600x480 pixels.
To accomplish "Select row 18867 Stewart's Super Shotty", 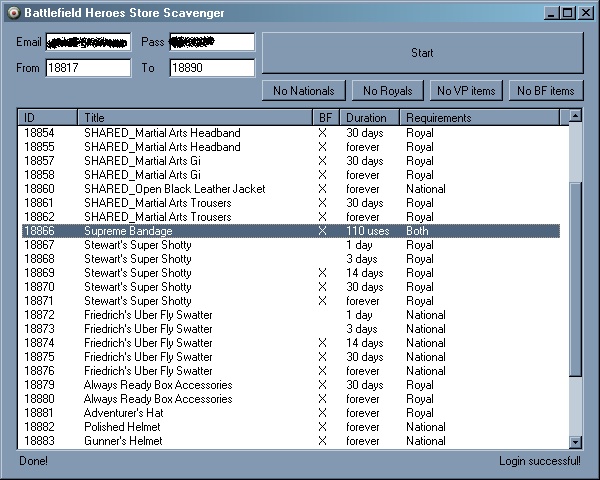I will pyautogui.click(x=291, y=245).
